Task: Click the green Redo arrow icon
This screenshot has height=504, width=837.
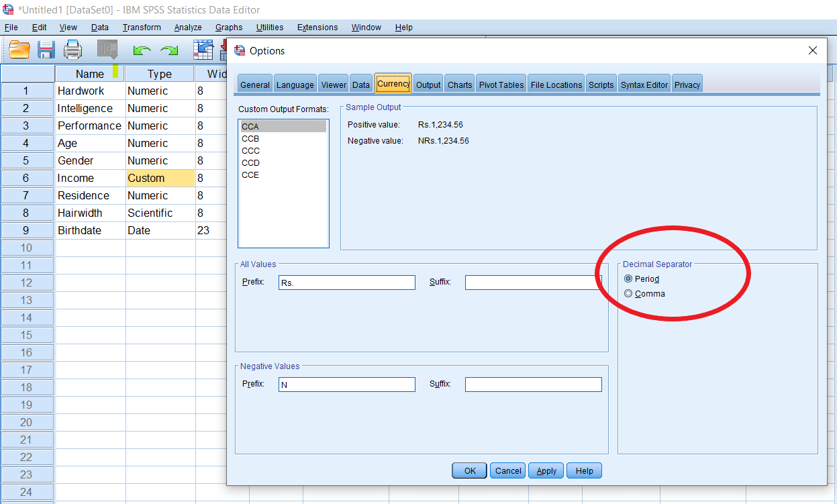Action: 169,51
